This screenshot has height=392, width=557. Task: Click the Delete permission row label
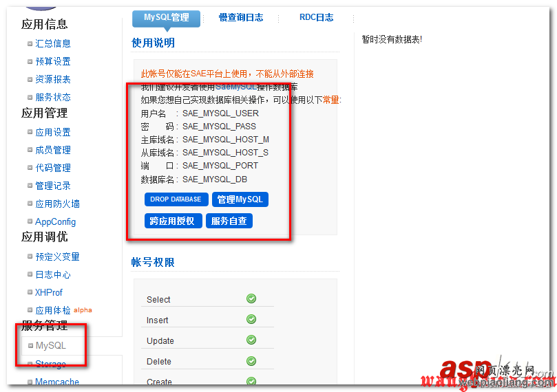(x=159, y=362)
